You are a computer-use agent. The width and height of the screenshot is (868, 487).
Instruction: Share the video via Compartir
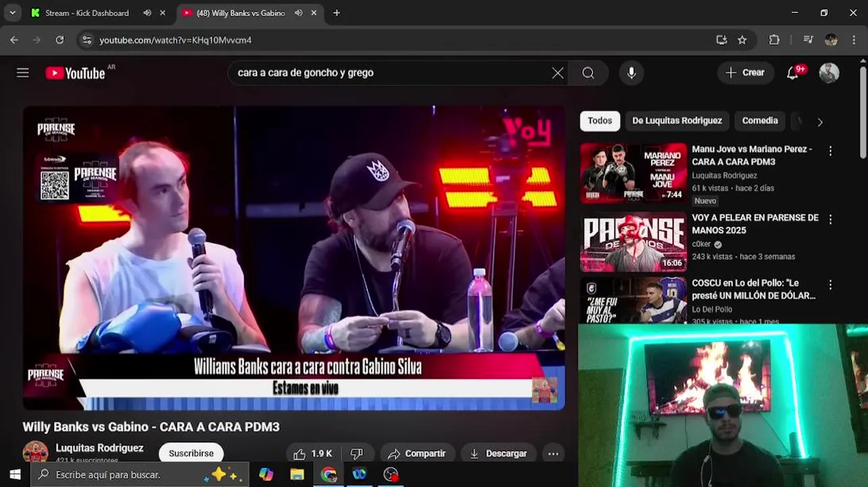click(x=417, y=454)
